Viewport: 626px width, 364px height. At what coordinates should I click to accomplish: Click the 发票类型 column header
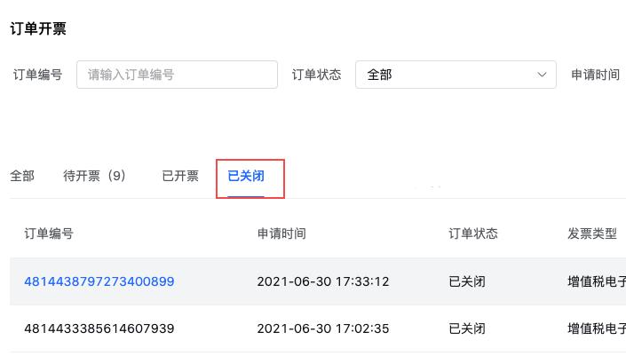pos(592,233)
